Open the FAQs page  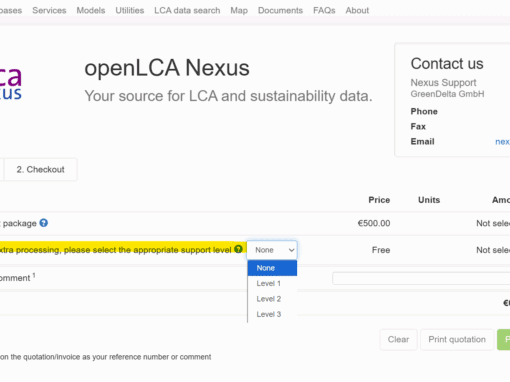click(324, 10)
